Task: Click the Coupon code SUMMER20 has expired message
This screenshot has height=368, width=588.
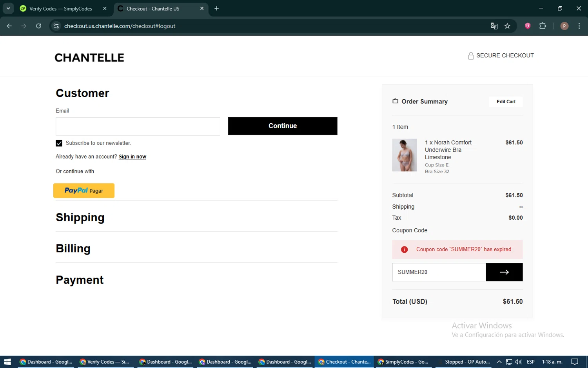Action: pyautogui.click(x=464, y=250)
